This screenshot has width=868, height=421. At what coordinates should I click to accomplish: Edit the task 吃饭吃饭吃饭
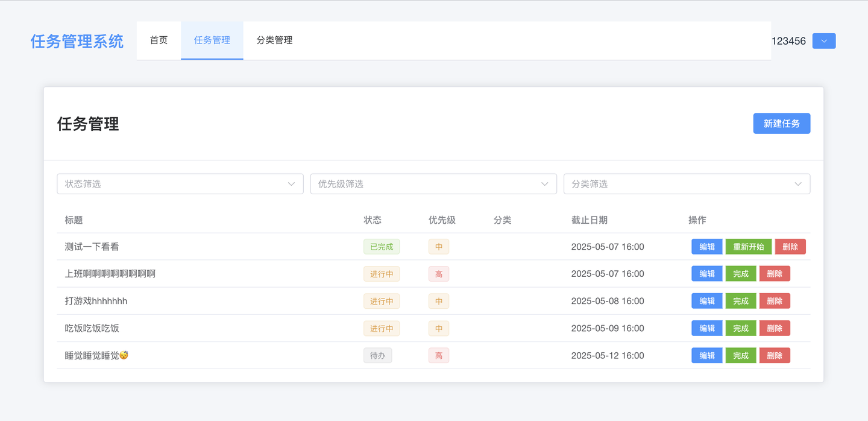706,328
